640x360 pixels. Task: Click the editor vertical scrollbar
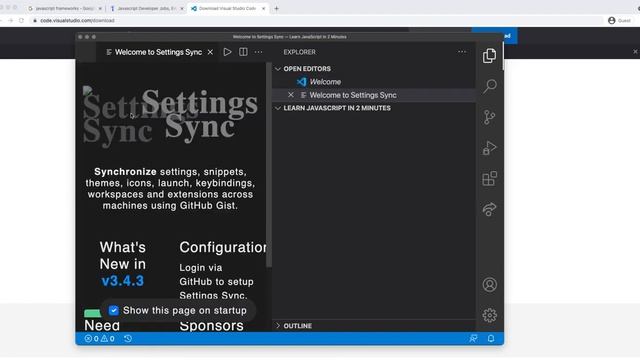pyautogui.click(x=269, y=165)
